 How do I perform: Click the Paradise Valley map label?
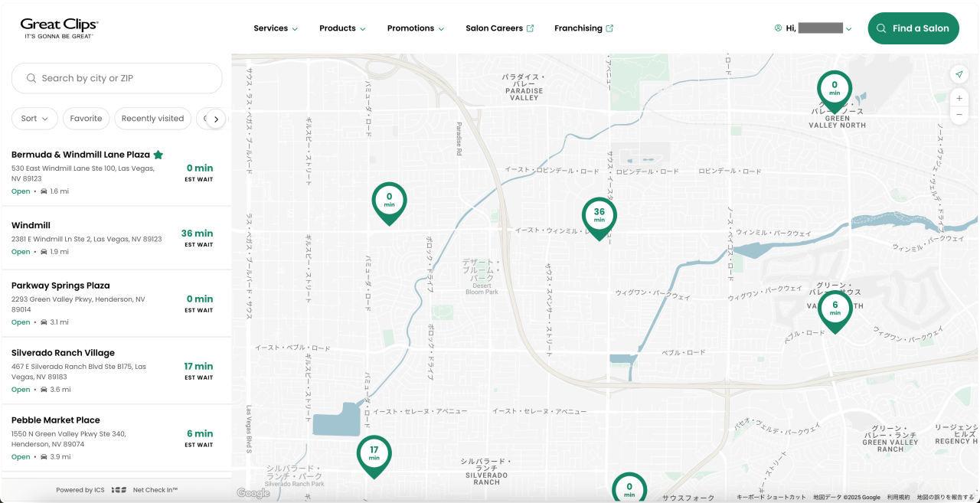[x=524, y=87]
